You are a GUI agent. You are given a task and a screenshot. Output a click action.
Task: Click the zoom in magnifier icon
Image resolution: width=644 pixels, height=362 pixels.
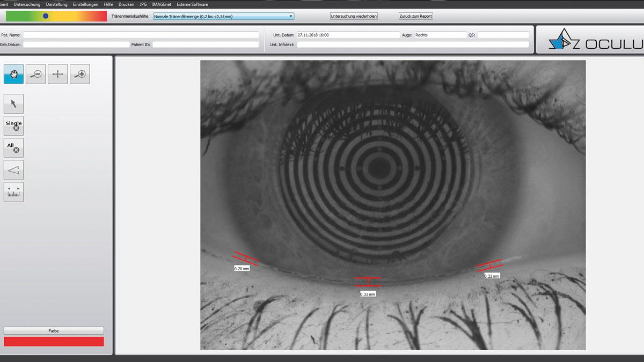(80, 74)
